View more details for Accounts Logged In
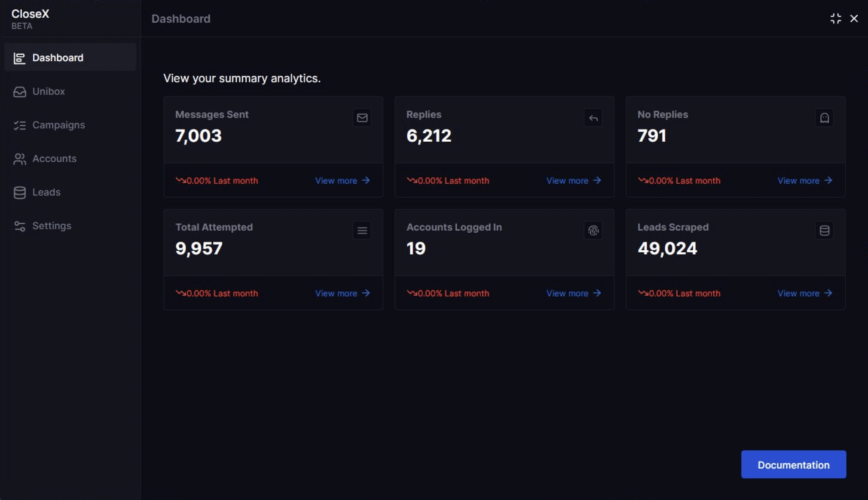The image size is (868, 500). tap(574, 293)
